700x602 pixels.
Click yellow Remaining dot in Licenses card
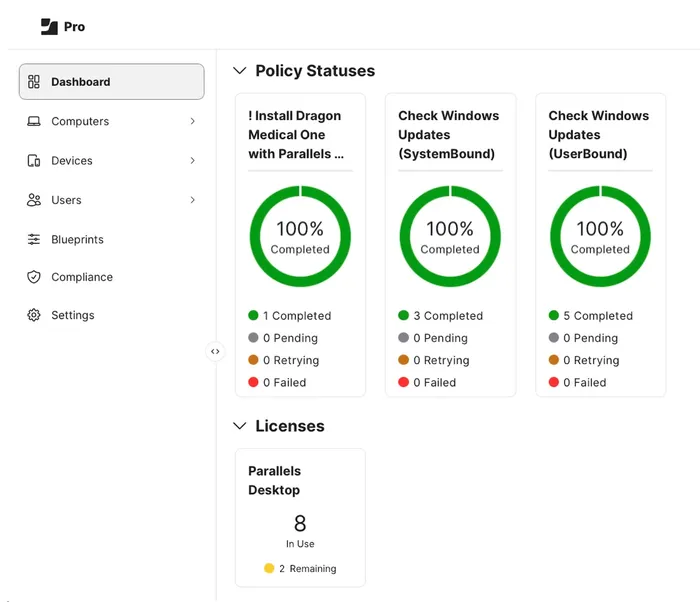pos(269,568)
